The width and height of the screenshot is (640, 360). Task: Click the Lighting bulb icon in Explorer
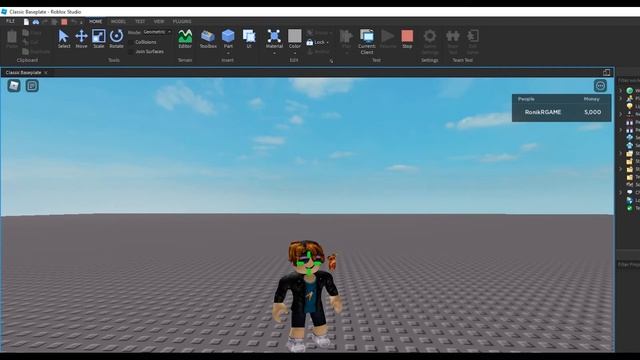(x=630, y=106)
